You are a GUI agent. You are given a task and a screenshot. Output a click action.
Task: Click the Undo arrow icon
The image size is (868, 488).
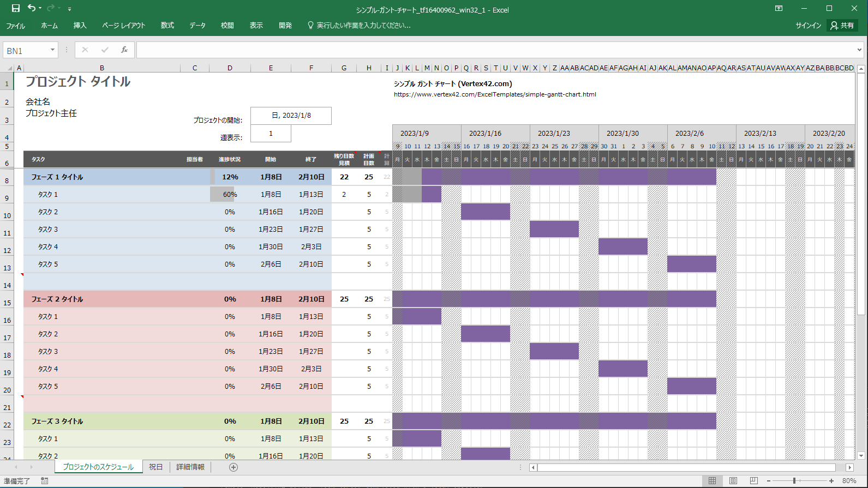(32, 8)
